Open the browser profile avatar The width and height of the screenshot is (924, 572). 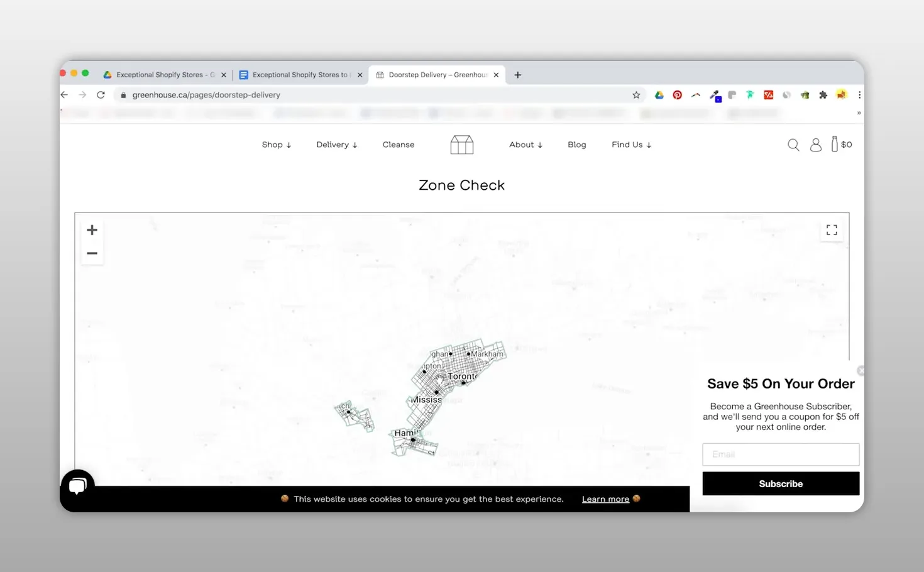pyautogui.click(x=841, y=95)
